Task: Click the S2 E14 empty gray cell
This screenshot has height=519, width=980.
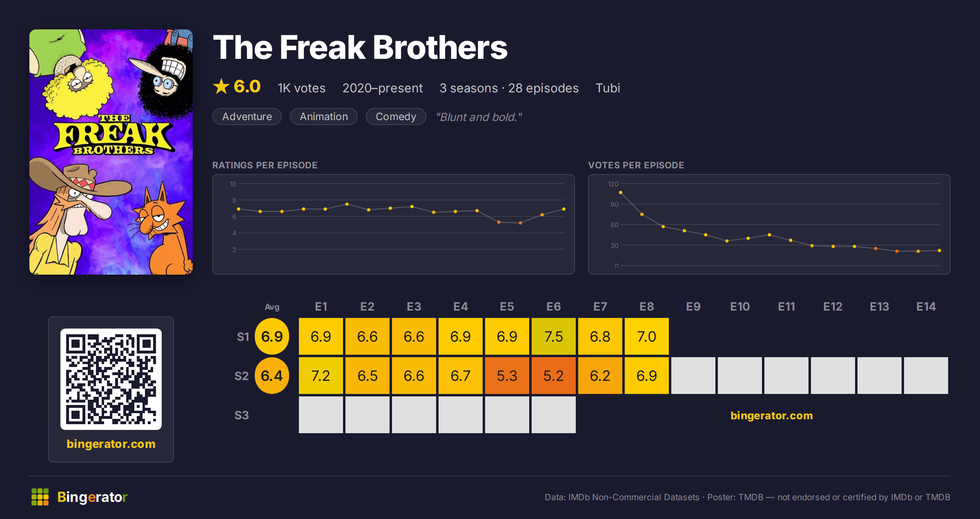Action: [926, 376]
